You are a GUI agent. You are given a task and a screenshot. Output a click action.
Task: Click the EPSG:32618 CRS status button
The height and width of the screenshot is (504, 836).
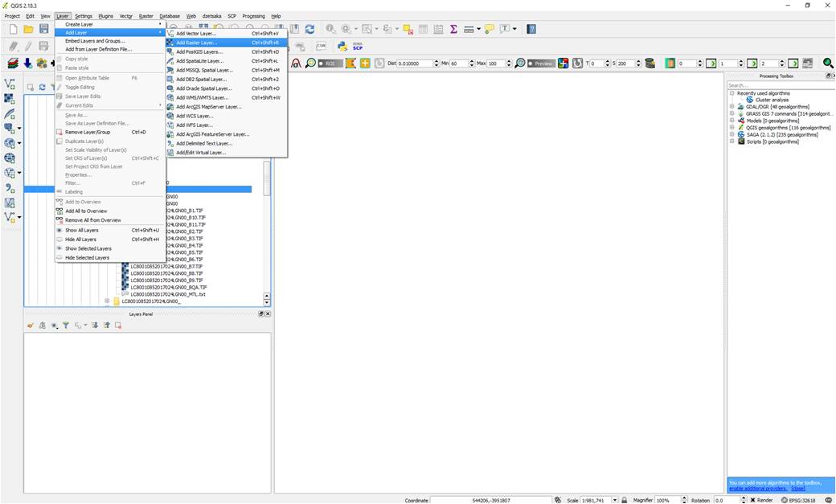798,500
